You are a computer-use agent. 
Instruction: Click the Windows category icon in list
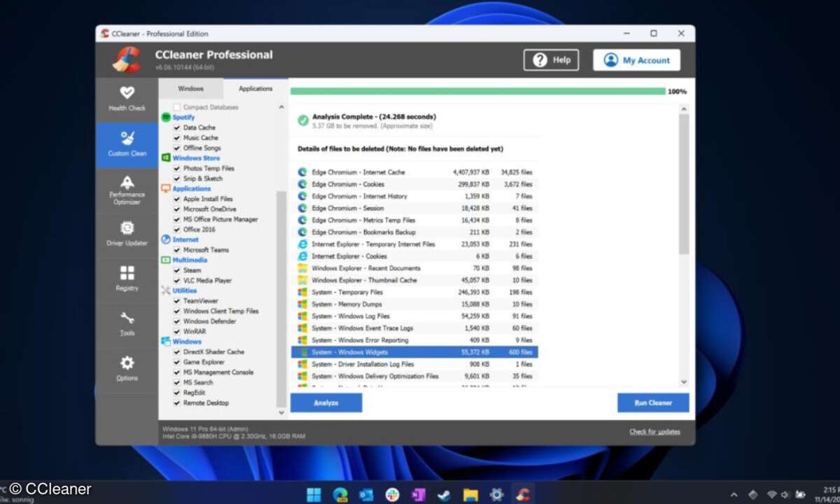coord(166,342)
